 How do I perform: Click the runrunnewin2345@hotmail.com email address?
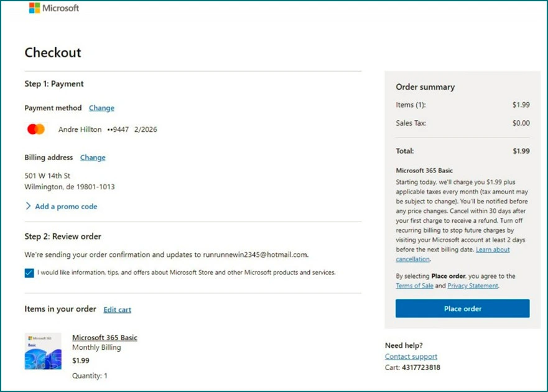255,254
